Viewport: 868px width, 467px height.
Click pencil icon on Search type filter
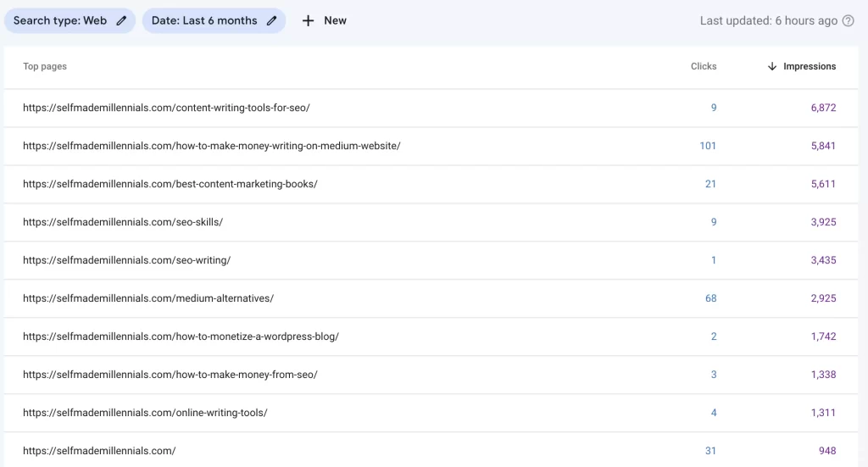pos(122,20)
